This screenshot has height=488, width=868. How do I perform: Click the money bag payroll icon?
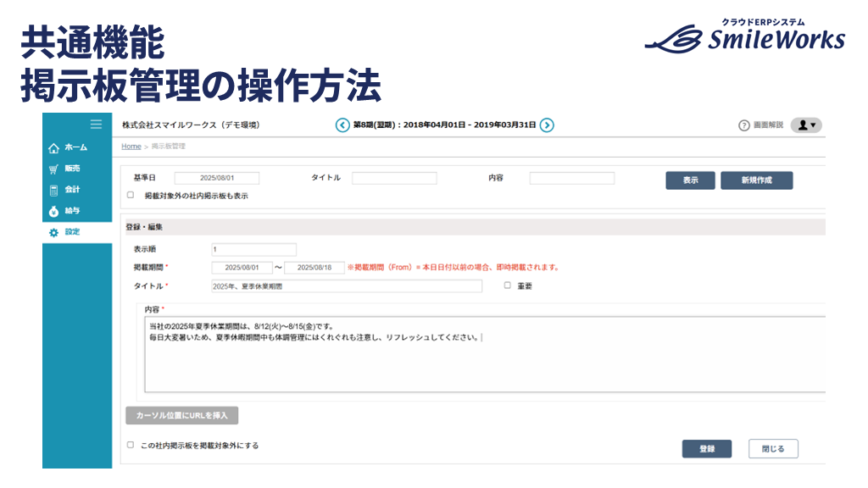(53, 211)
